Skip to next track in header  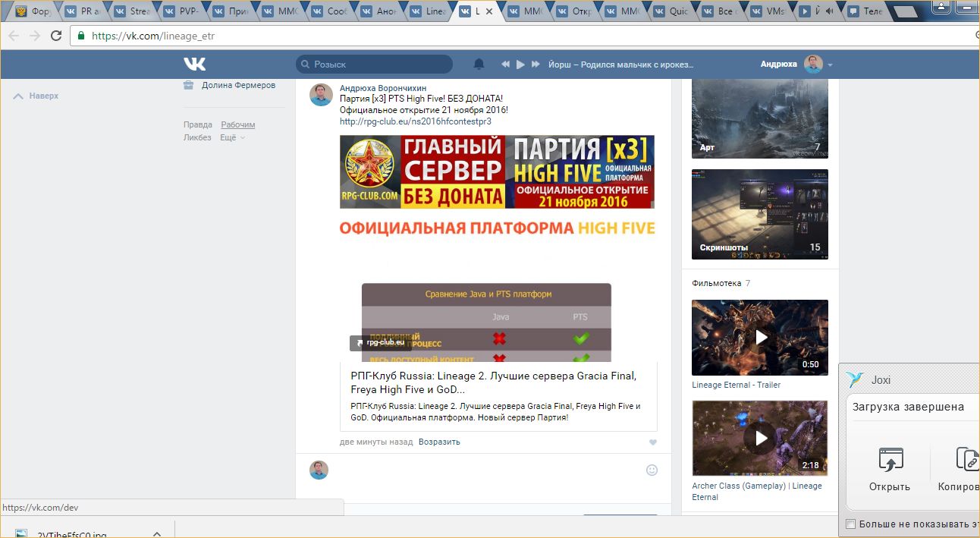pyautogui.click(x=536, y=64)
